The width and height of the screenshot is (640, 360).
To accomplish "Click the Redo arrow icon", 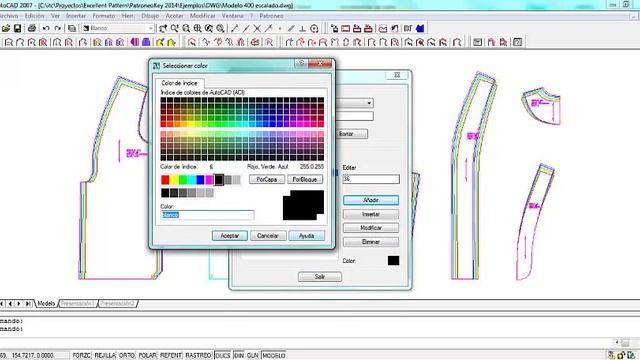I will (58, 28).
